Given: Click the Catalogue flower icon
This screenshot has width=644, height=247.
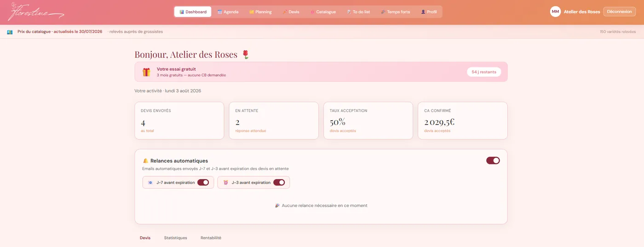Looking at the screenshot, I should 312,12.
